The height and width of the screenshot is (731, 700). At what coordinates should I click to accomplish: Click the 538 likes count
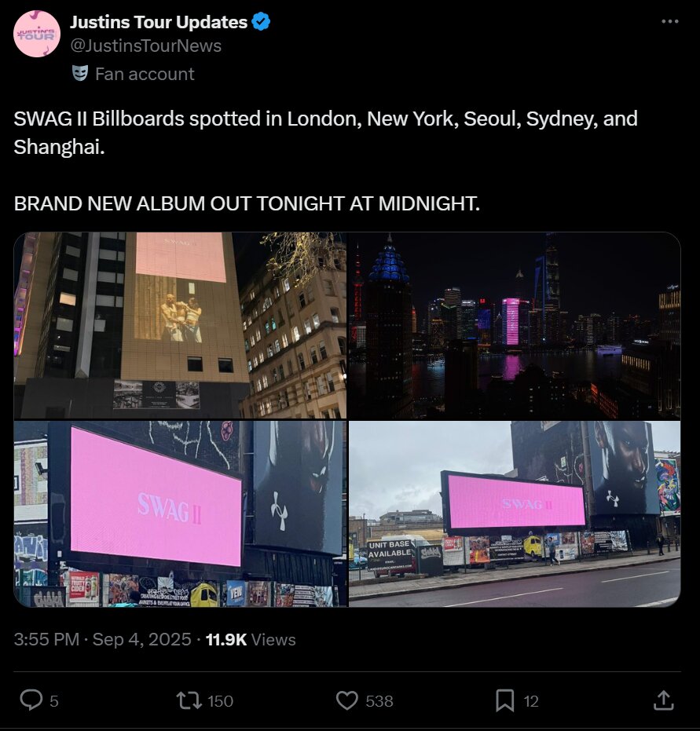pos(379,700)
